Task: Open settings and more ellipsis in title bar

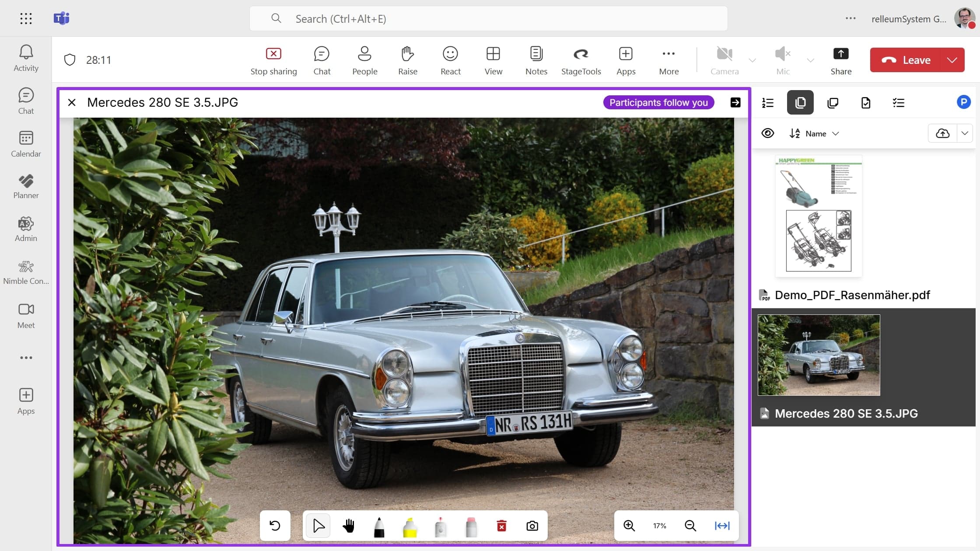Action: coord(850,18)
